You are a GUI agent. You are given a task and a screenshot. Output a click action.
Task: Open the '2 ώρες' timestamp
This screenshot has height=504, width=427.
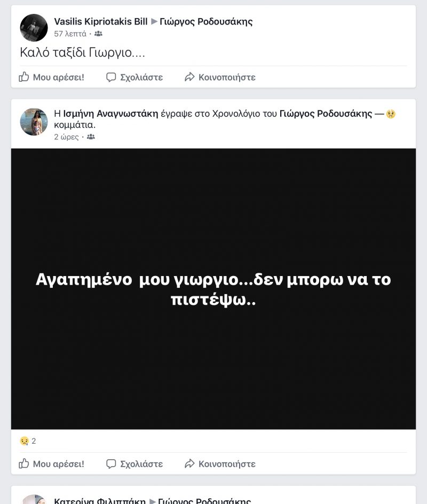click(x=66, y=137)
